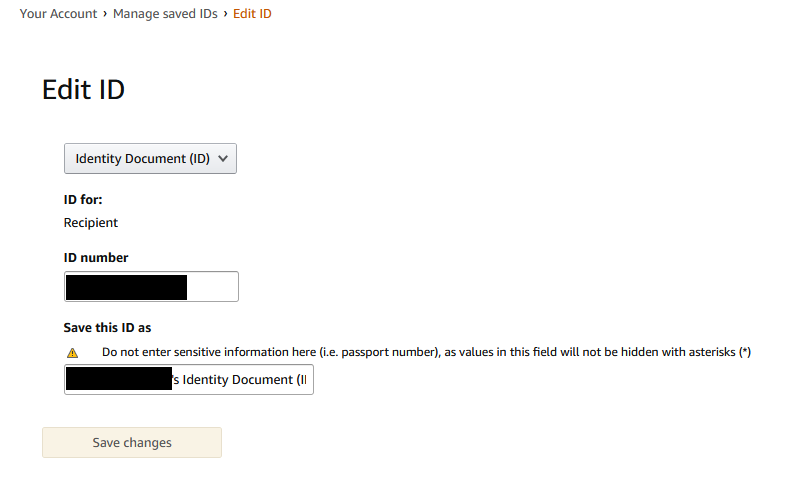Image resolution: width=810 pixels, height=487 pixels.
Task: Click the 'Save this ID as' label
Action: (x=107, y=327)
